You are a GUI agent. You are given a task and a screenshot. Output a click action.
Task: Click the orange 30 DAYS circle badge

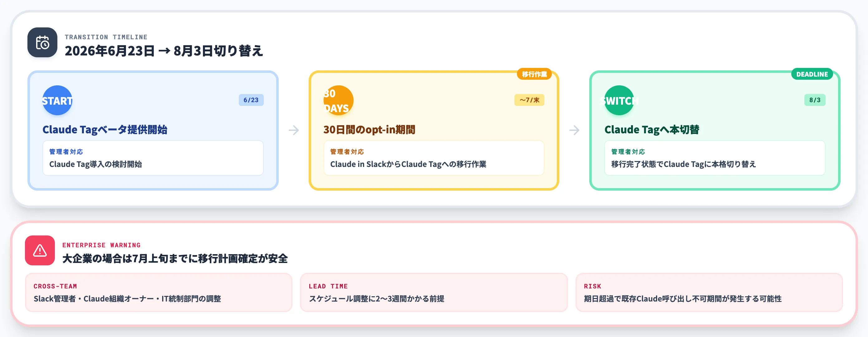338,100
